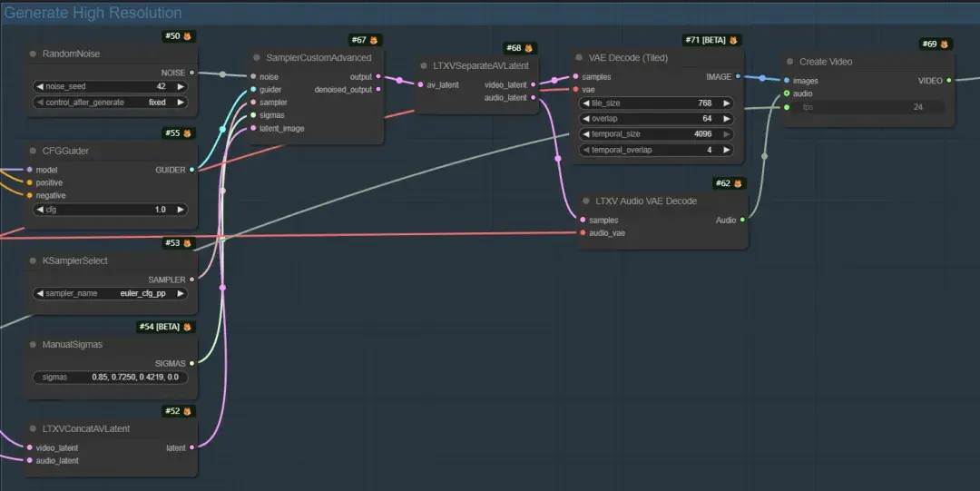Collapse the CFGGuider node via its title dot
The image size is (980, 491).
click(x=34, y=151)
